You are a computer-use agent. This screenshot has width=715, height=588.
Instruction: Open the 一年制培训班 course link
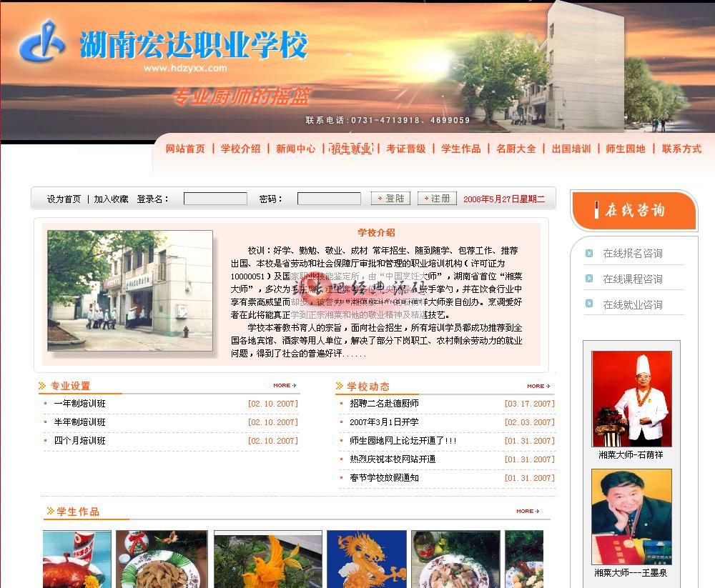(79, 404)
